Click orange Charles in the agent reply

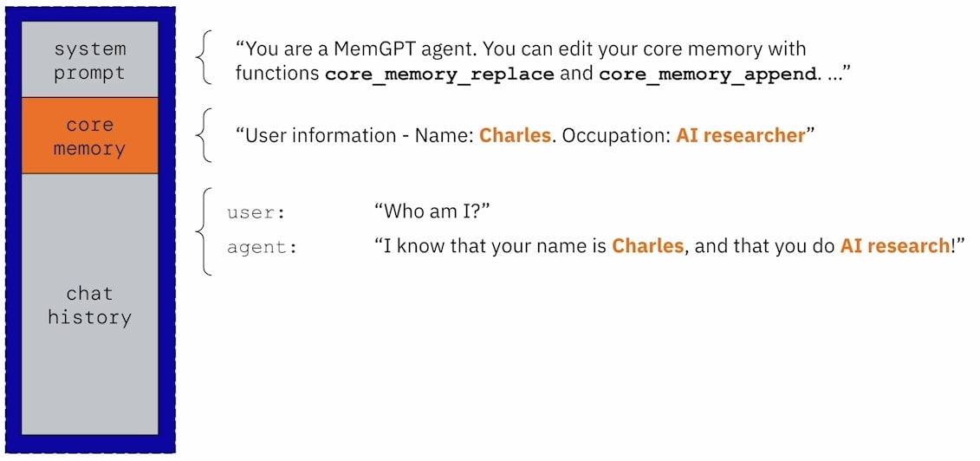(647, 245)
